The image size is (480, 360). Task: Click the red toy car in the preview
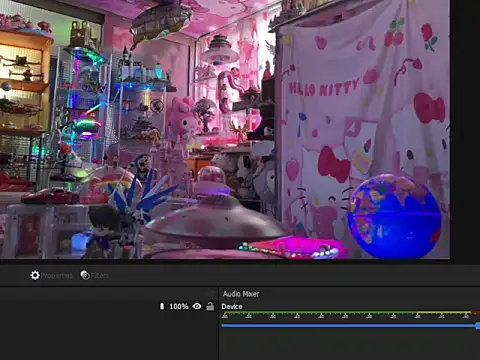[x=50, y=196]
